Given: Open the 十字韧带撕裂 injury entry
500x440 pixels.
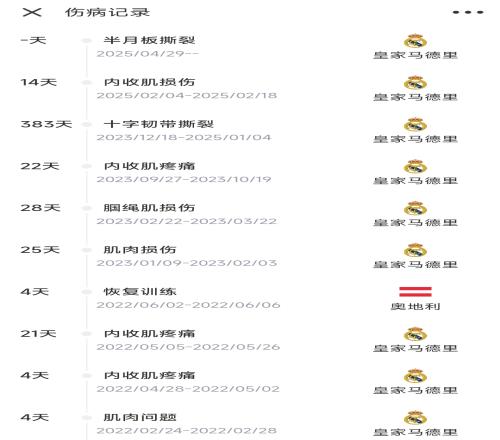Looking at the screenshot, I should click(x=159, y=124).
